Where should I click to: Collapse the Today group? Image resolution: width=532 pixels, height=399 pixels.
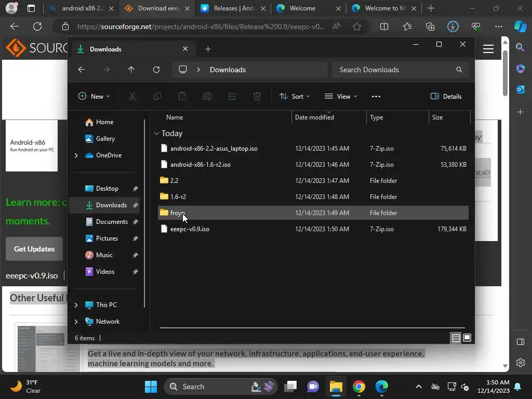[156, 134]
